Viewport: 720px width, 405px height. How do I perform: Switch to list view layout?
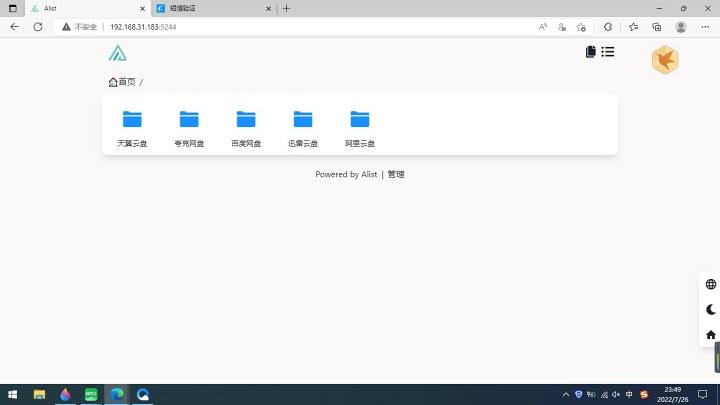[608, 52]
